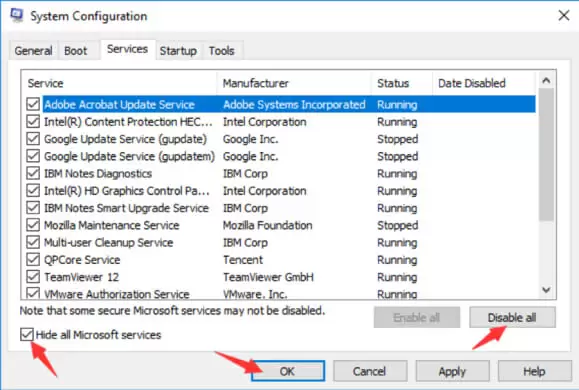Close the System Configuration dialog
The width and height of the screenshot is (579, 390).
point(563,16)
